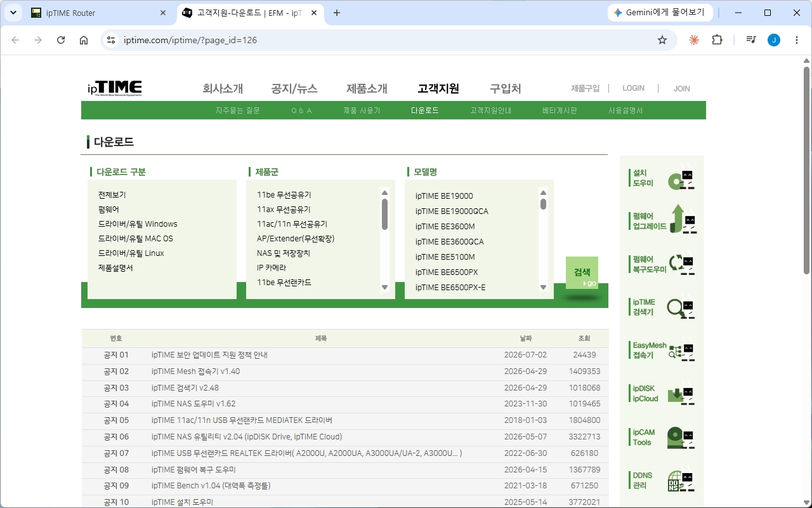Select NAS 및 저장장치 product group
The width and height of the screenshot is (812, 508).
pos(284,253)
